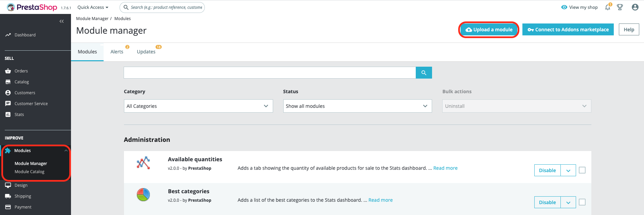644x215 pixels.
Task: Open the Quick Access dropdown
Action: tap(93, 7)
